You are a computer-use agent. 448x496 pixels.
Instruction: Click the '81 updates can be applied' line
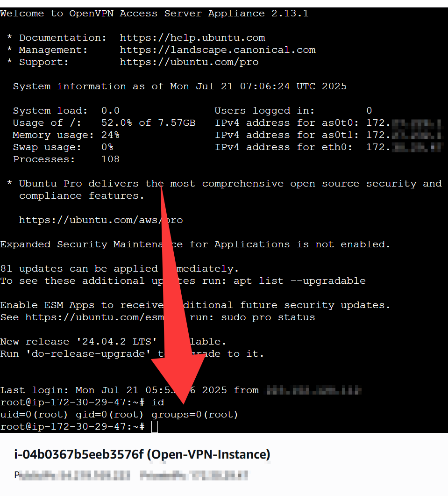coord(120,269)
